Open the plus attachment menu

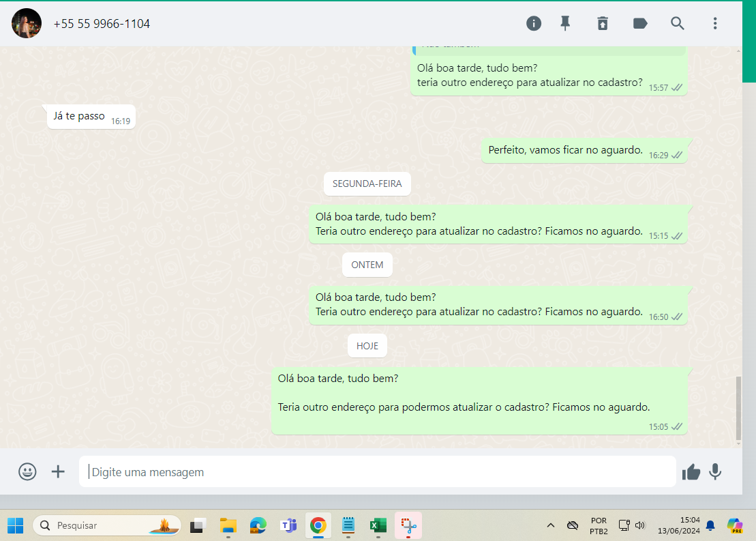click(58, 471)
